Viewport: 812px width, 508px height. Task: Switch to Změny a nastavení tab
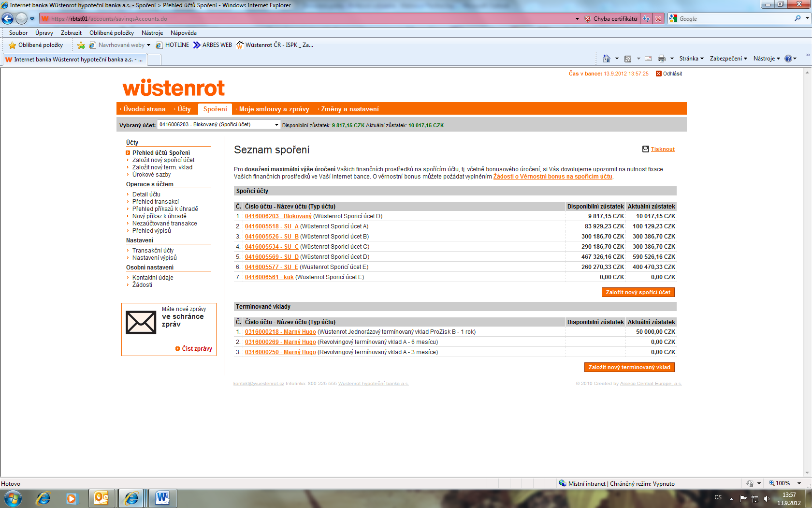[x=349, y=109]
